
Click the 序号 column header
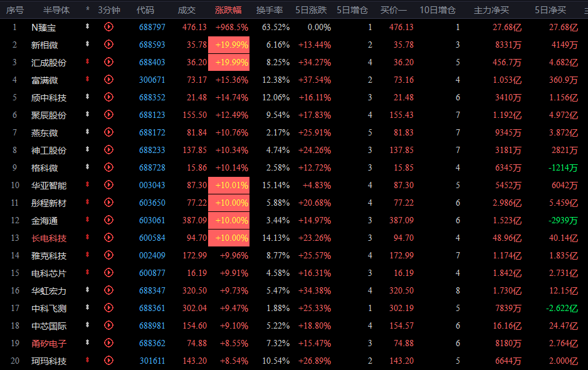[x=14, y=10]
